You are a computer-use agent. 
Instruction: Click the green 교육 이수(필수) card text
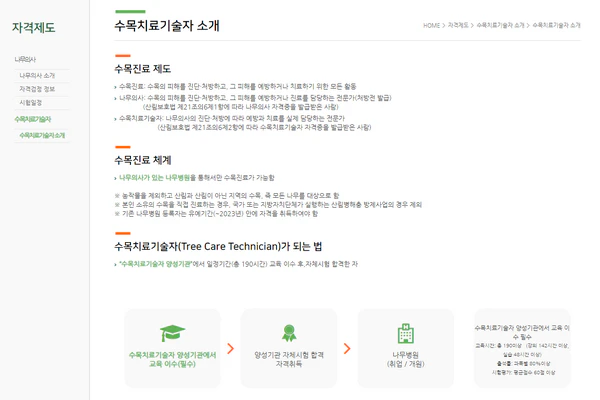click(171, 359)
